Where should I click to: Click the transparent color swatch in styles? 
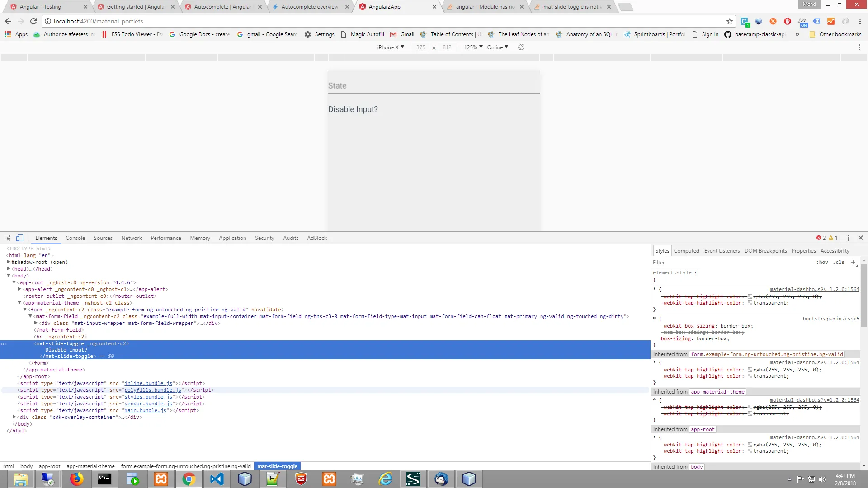tap(750, 303)
